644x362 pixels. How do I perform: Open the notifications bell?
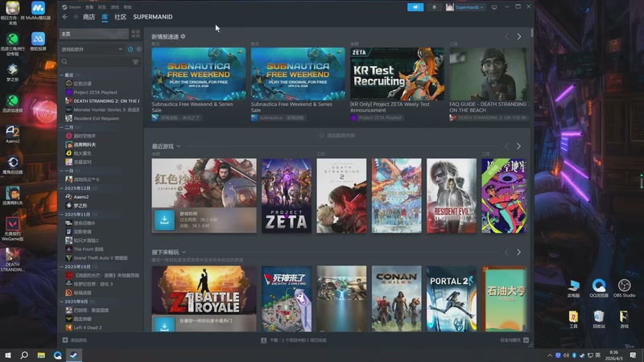(434, 7)
